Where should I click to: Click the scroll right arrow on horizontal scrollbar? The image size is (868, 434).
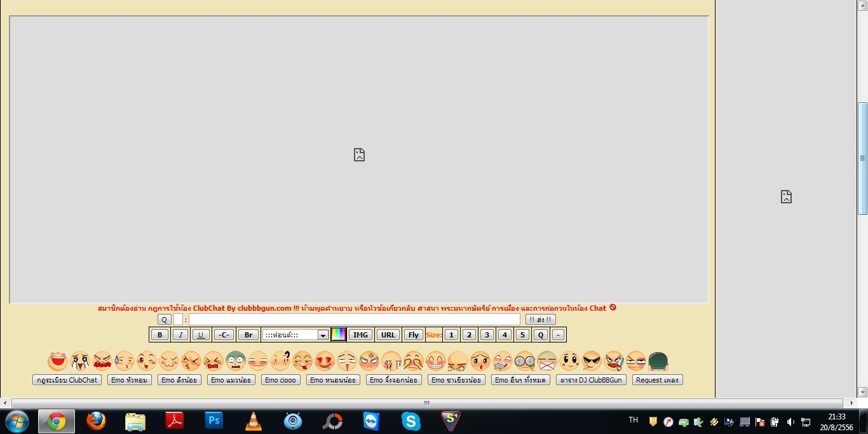852,403
